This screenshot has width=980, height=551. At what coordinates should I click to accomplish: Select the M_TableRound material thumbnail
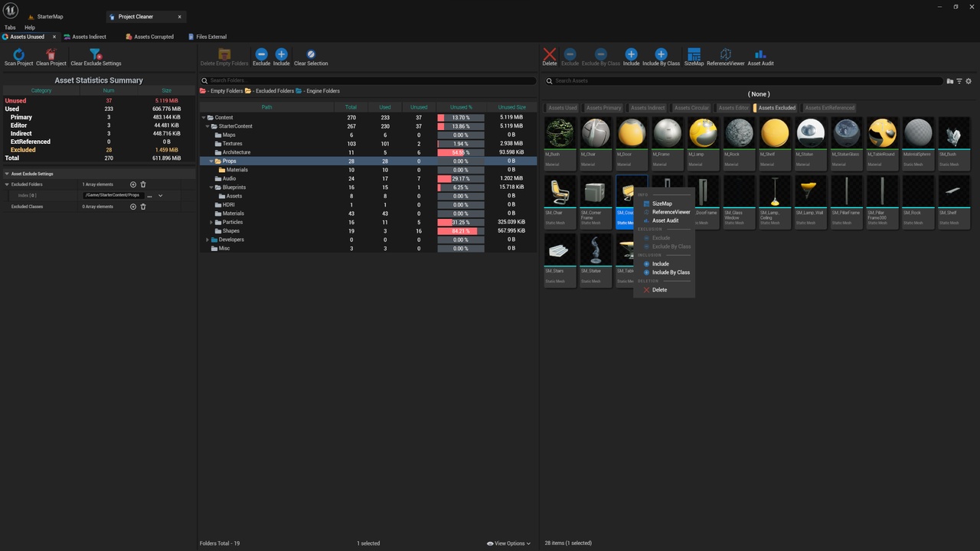(882, 143)
